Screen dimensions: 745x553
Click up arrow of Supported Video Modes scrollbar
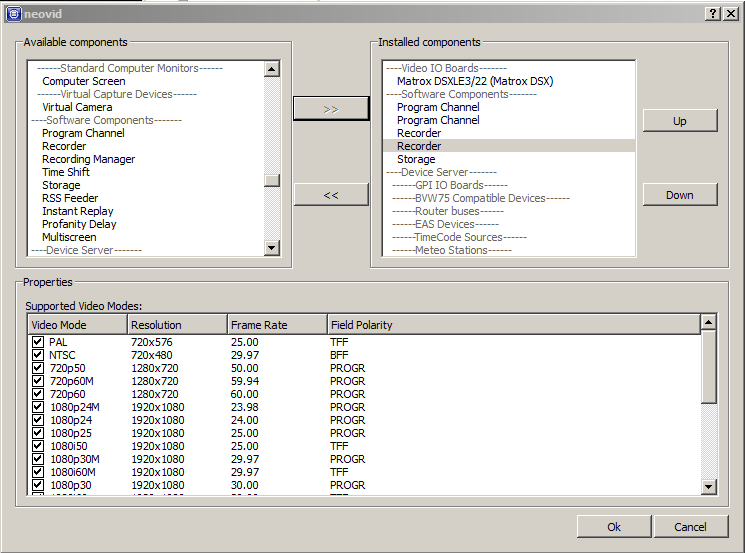pos(708,323)
